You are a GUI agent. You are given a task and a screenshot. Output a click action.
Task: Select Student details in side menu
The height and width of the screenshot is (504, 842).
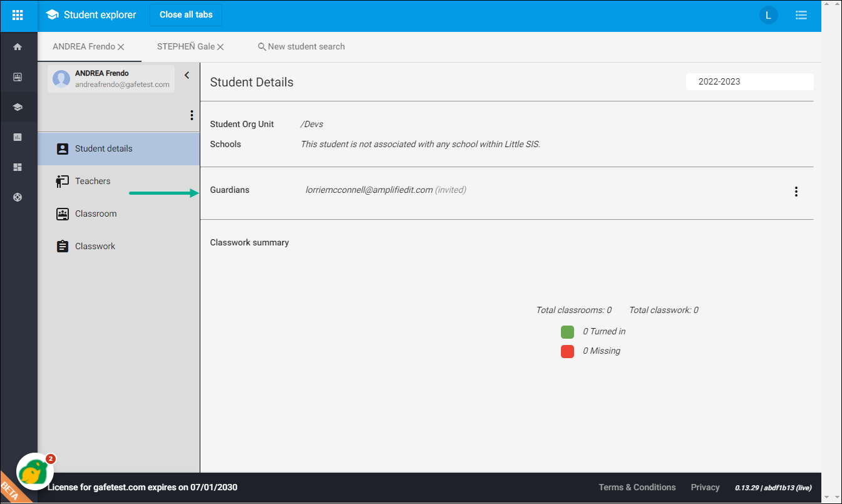119,148
